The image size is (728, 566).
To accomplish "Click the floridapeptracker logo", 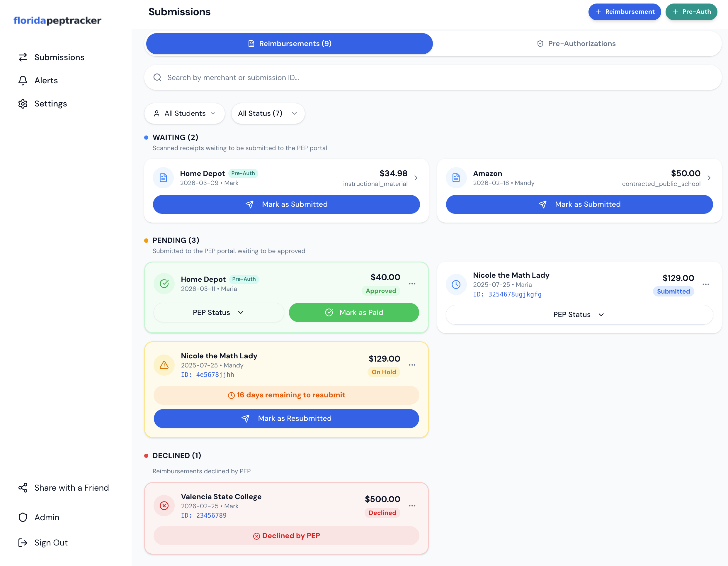I will point(57,21).
